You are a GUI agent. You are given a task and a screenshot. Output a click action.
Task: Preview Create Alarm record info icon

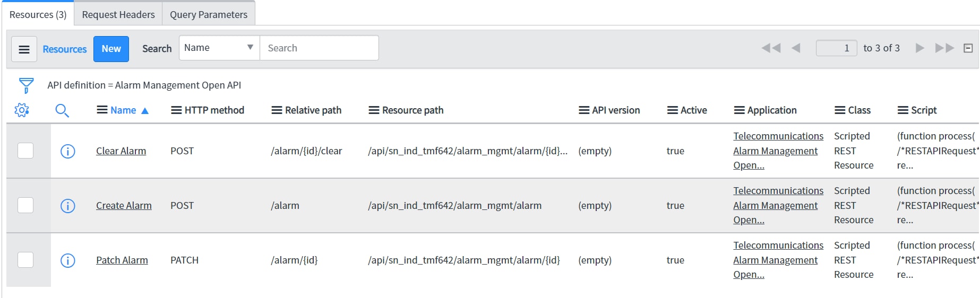68,206
